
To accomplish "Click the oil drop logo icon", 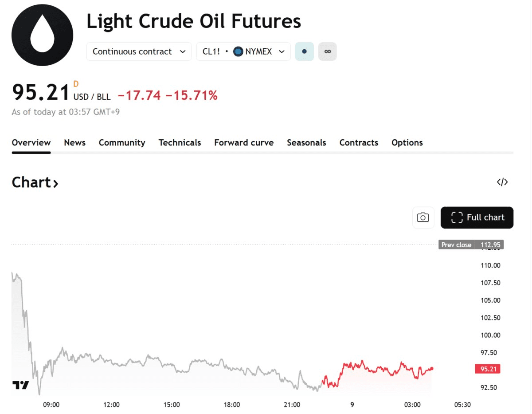I will point(42,35).
